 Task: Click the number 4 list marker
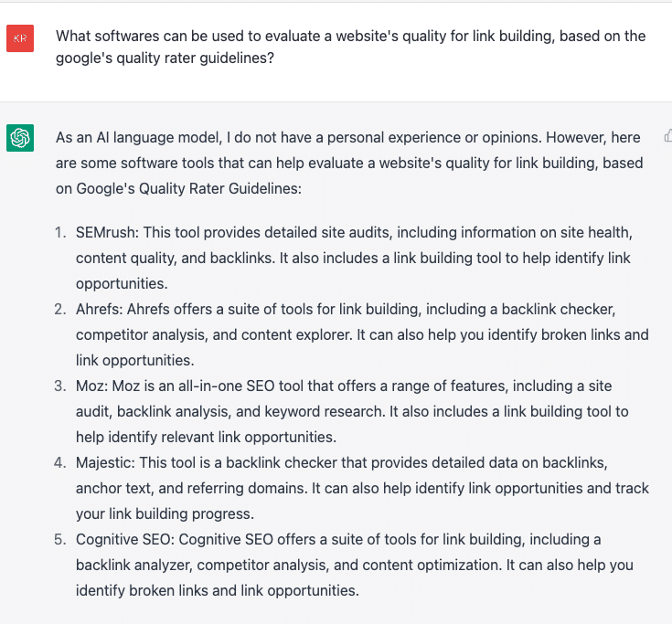[x=59, y=462]
